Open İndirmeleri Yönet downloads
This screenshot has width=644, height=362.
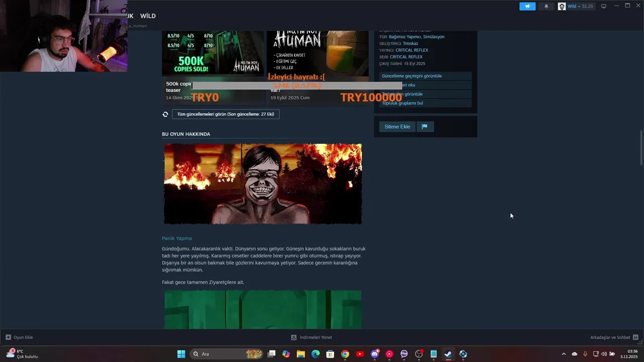tap(311, 337)
